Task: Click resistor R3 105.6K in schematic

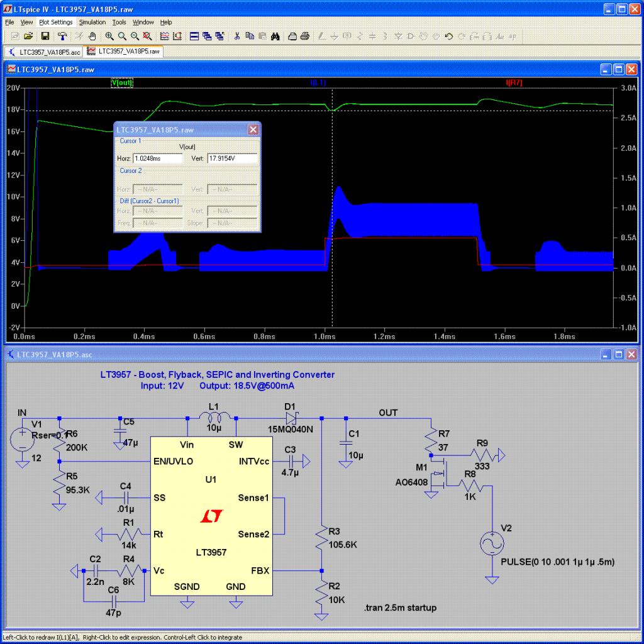Action: pyautogui.click(x=321, y=538)
